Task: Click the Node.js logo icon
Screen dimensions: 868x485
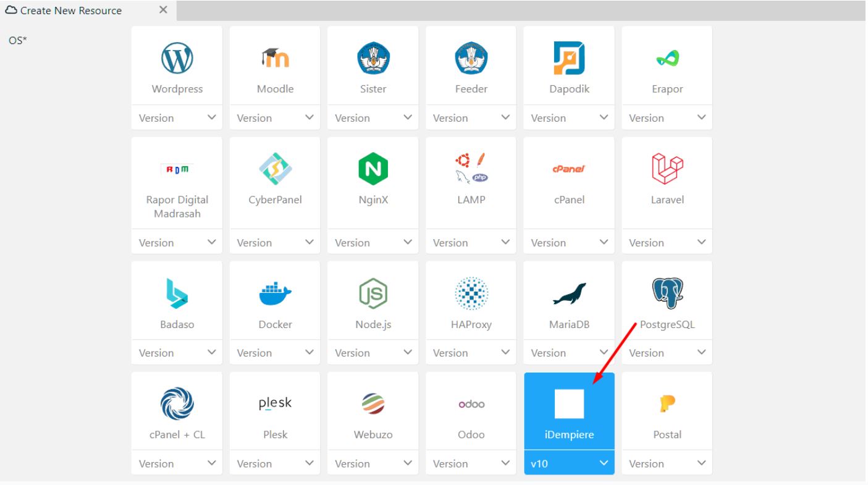Action: (373, 293)
